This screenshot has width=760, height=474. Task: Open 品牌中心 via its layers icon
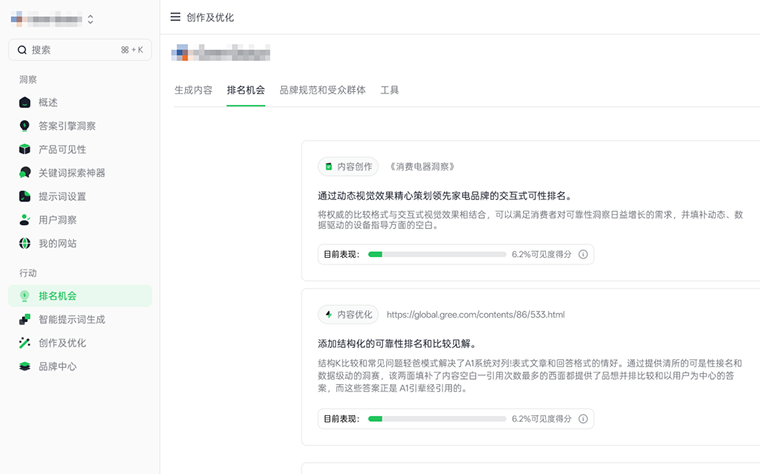coord(25,366)
